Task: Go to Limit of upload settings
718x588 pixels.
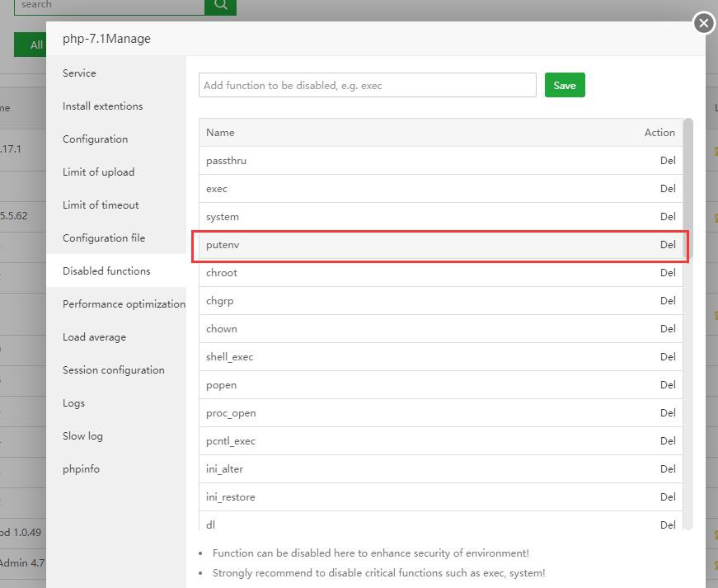Action: (x=98, y=172)
